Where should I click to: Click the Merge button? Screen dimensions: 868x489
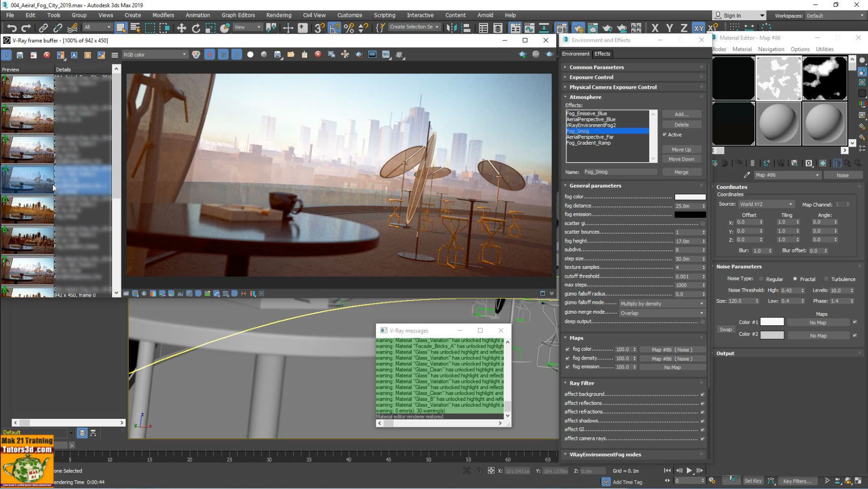[681, 172]
